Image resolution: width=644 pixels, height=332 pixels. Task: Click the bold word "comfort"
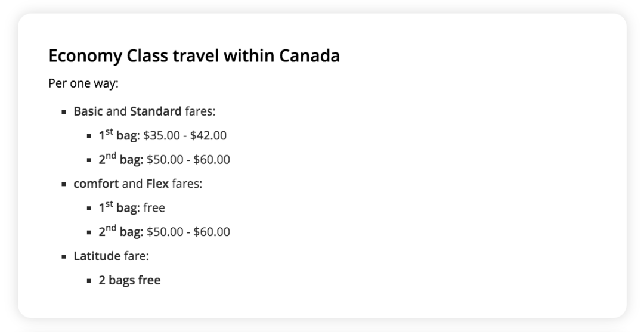(96, 184)
